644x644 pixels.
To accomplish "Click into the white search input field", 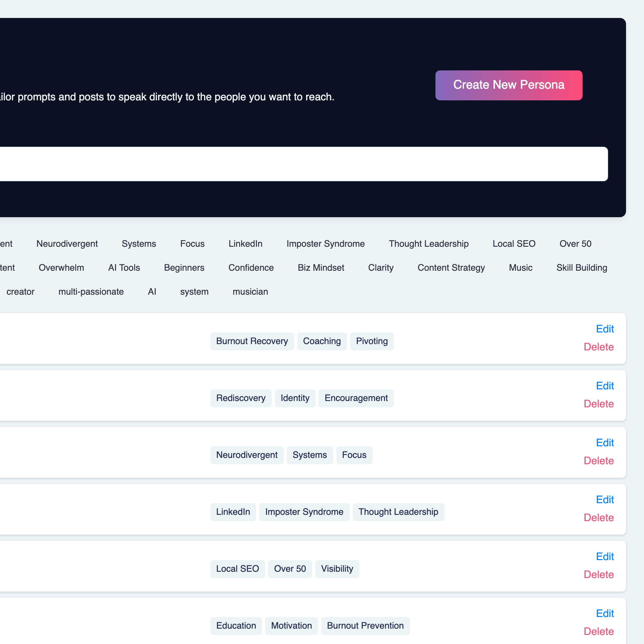I will pos(300,164).
